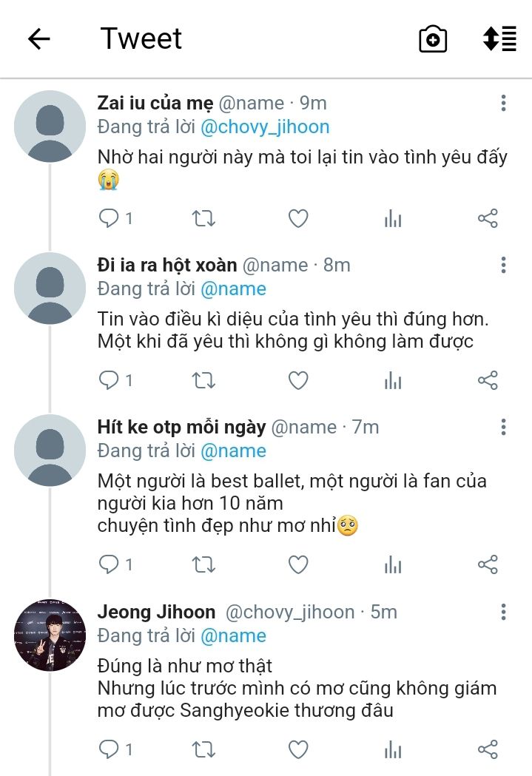
Task: View analytics for Jeong Jihoon's tweet
Action: pos(393,750)
